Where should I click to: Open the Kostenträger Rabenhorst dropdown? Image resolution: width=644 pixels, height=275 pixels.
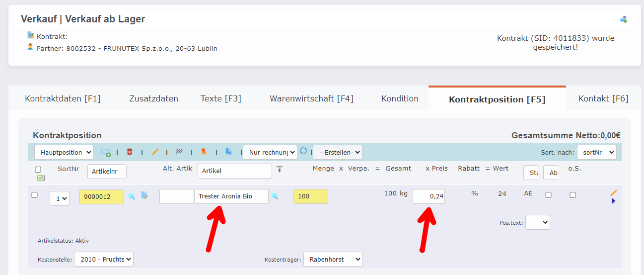click(x=333, y=259)
